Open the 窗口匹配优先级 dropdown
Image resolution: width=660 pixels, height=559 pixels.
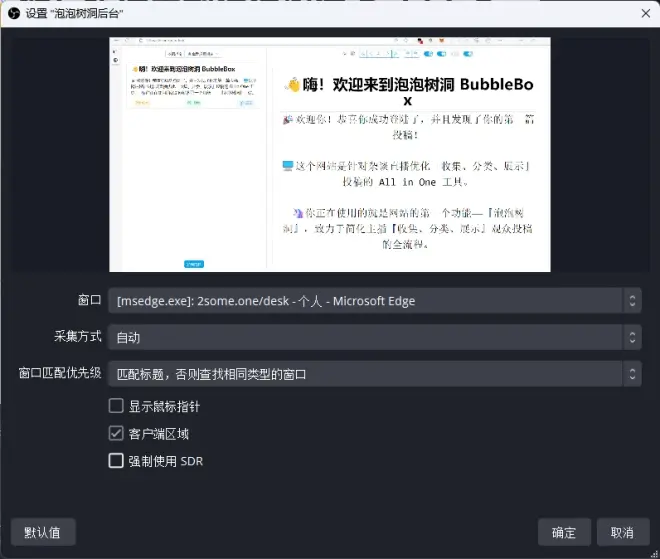click(x=375, y=374)
